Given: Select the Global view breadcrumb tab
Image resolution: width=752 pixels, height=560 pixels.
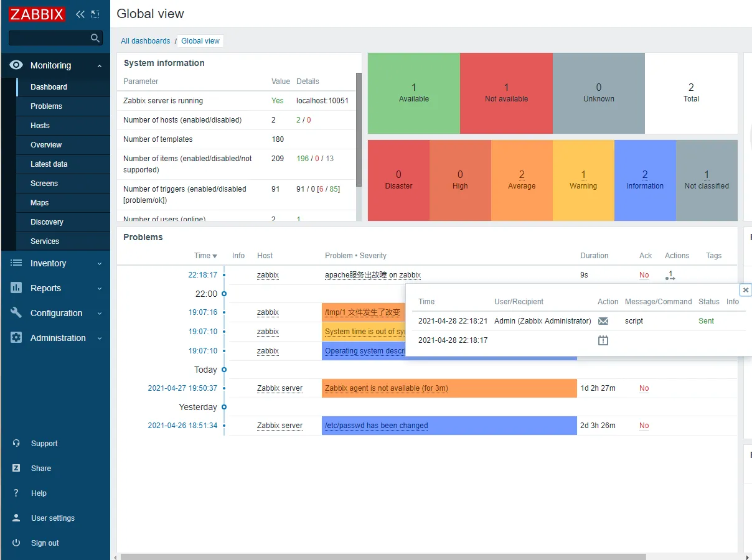Looking at the screenshot, I should [x=200, y=41].
